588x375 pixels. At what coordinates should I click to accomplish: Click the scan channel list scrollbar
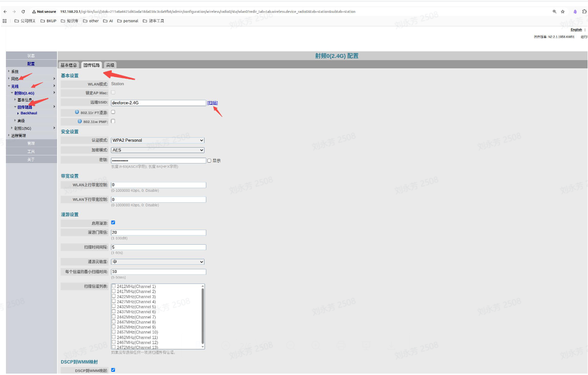tap(203, 316)
